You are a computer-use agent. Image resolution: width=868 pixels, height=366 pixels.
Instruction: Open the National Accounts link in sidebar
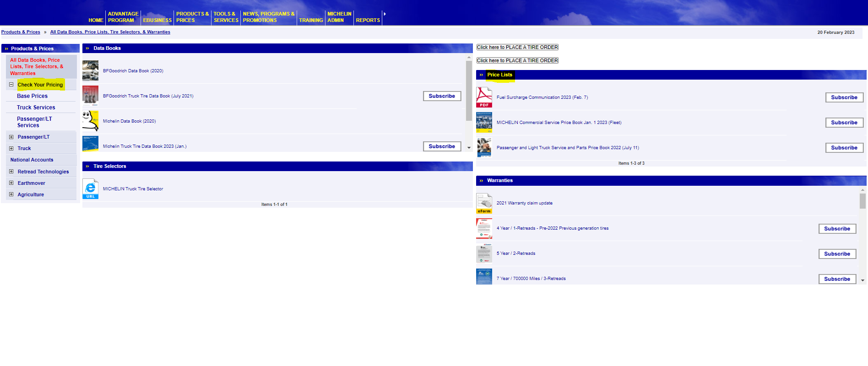pos(32,160)
